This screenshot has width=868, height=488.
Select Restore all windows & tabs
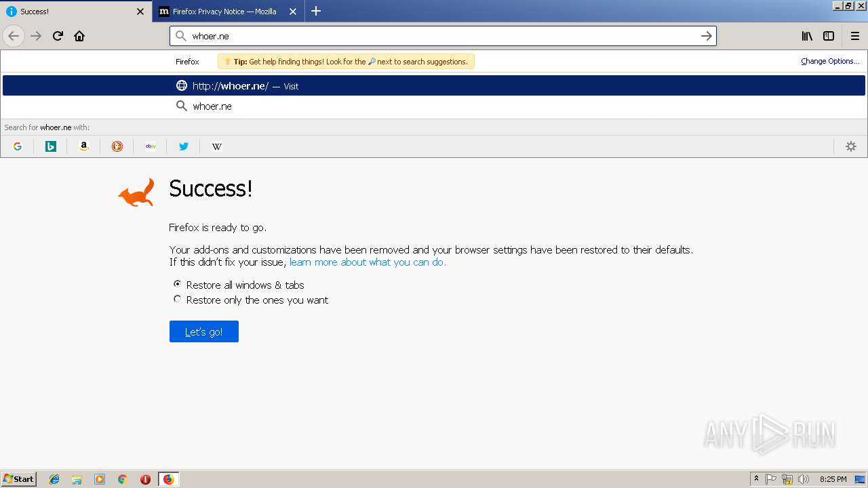178,284
